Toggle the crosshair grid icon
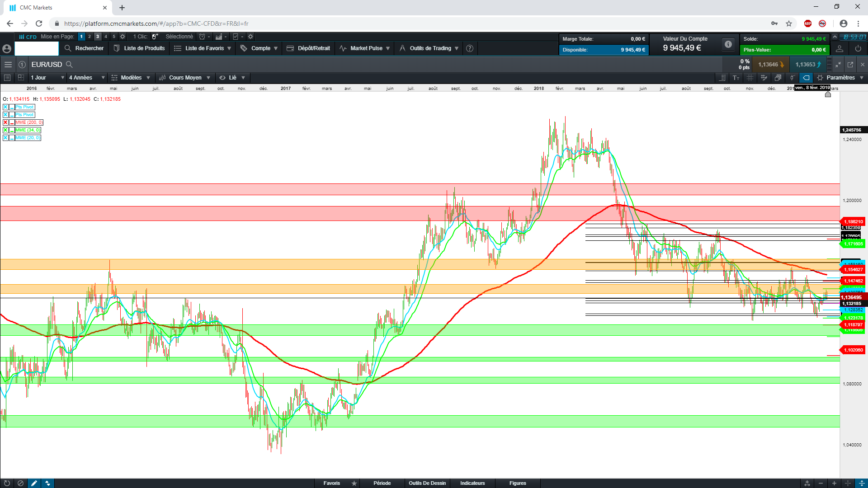Image resolution: width=868 pixels, height=488 pixels. pyautogui.click(x=750, y=78)
